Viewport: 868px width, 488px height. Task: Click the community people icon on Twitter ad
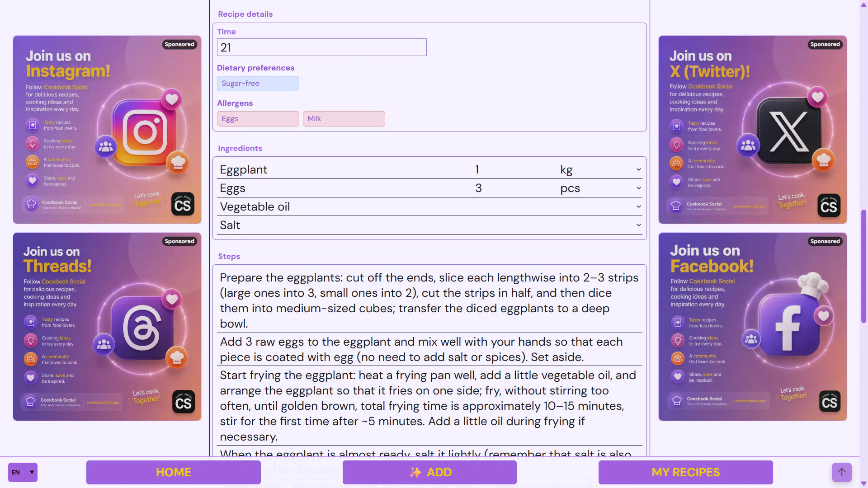(748, 145)
